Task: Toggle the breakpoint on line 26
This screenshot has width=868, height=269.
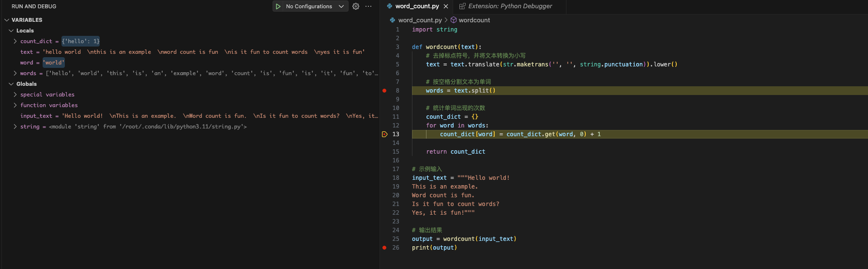Action: tap(384, 248)
